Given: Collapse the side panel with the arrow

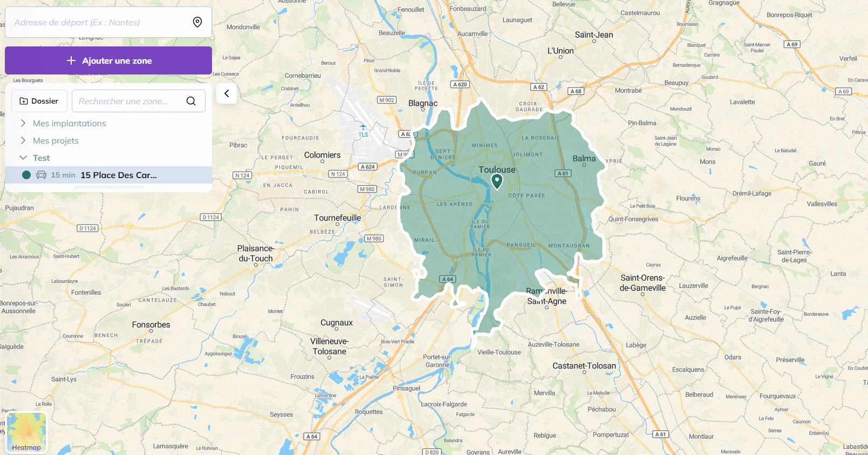Looking at the screenshot, I should tap(227, 93).
